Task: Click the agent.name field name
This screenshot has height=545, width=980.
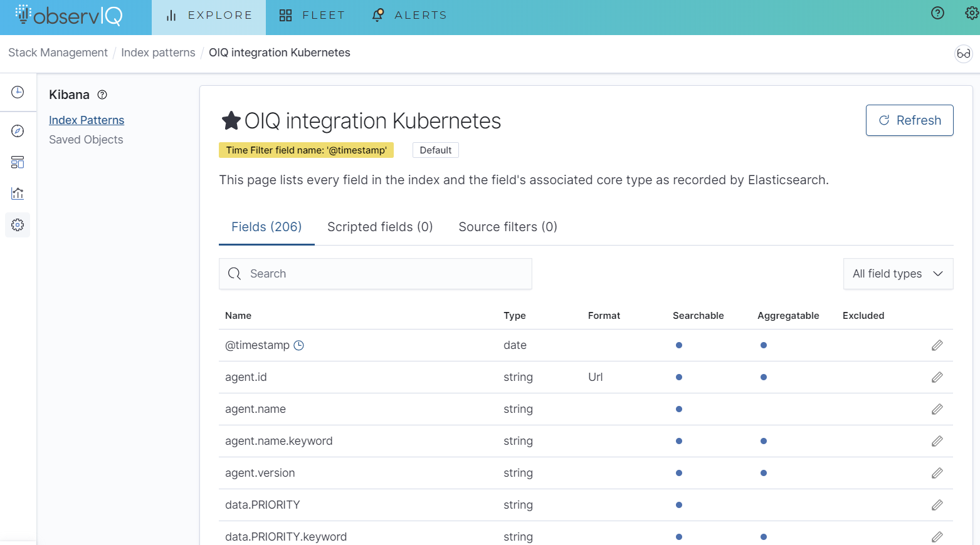Action: tap(255, 409)
